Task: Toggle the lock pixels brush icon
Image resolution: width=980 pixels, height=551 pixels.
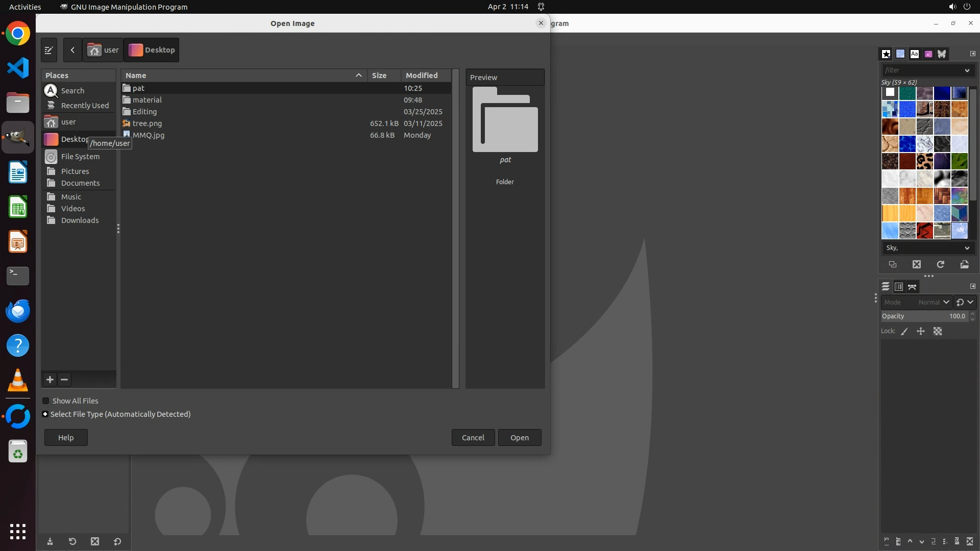Action: (904, 332)
